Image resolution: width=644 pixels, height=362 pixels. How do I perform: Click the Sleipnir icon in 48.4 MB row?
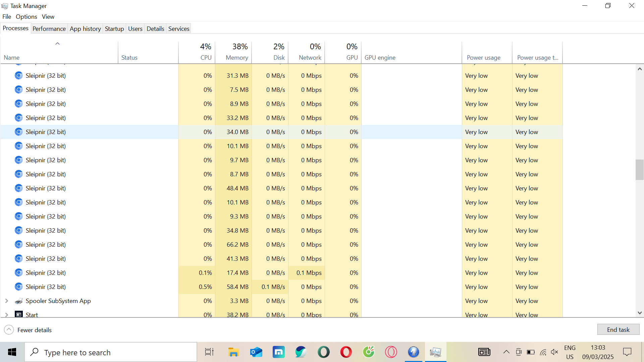[19, 188]
